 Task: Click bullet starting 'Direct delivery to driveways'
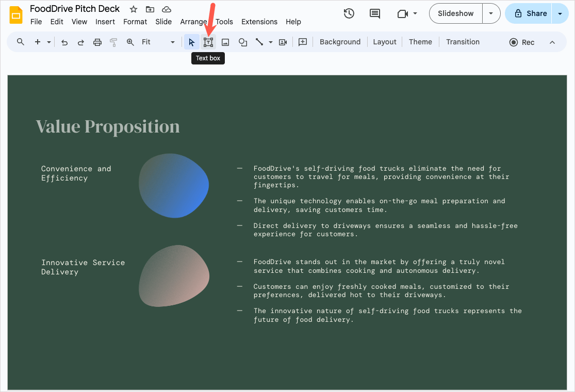click(385, 230)
